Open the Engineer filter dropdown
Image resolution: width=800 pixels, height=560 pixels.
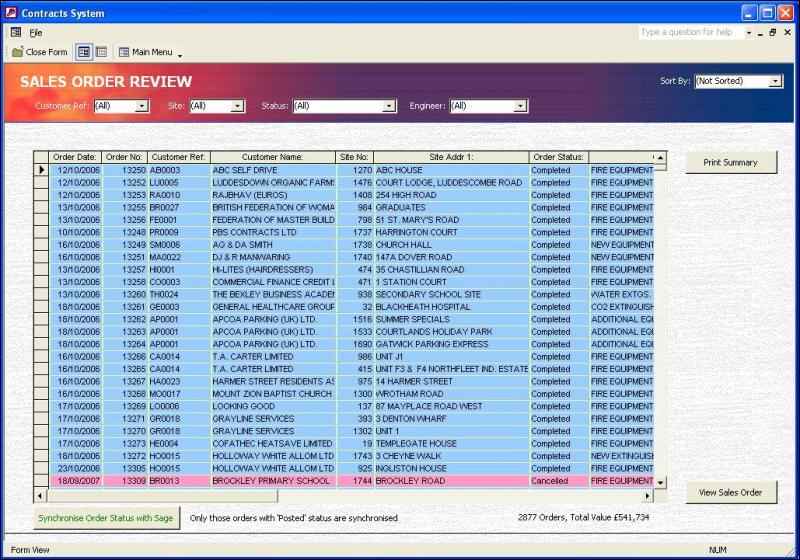(x=520, y=106)
